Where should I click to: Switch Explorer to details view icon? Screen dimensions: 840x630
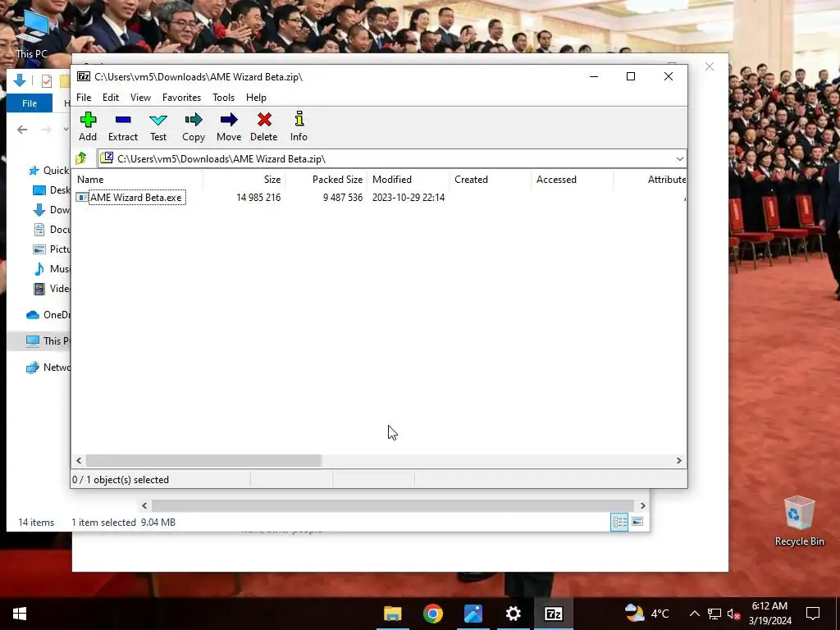pos(619,522)
